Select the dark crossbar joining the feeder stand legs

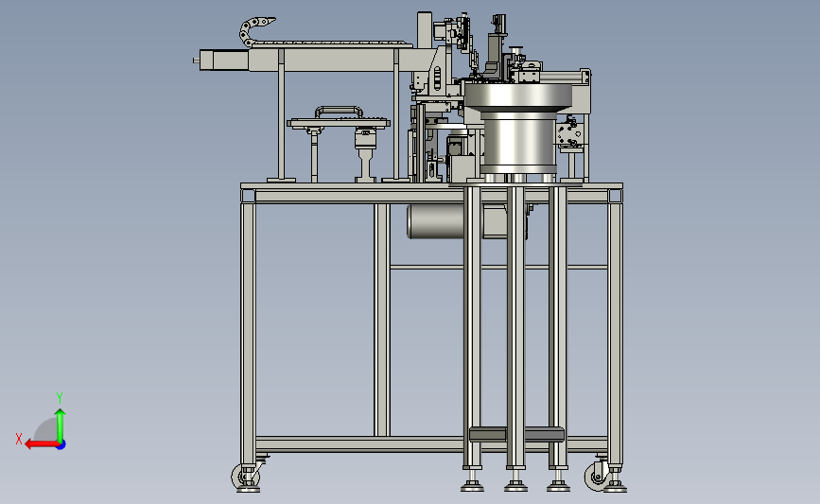coord(516,434)
